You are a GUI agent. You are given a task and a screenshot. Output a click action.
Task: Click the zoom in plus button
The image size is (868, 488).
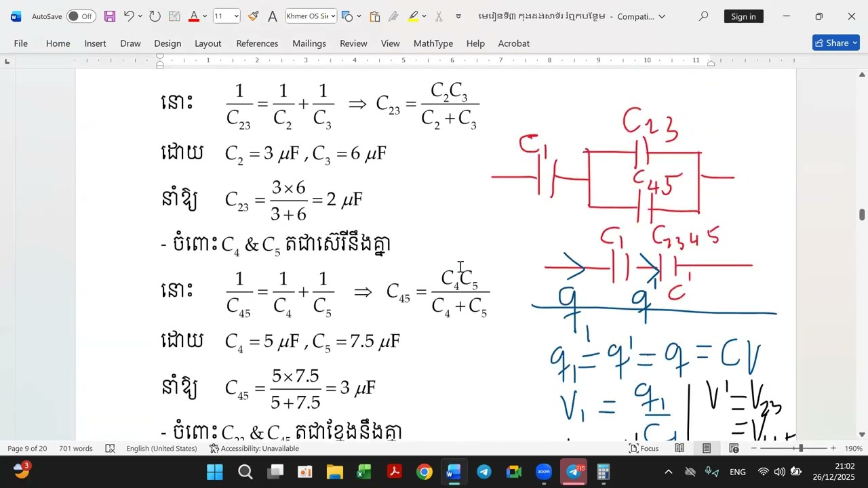[833, 448]
